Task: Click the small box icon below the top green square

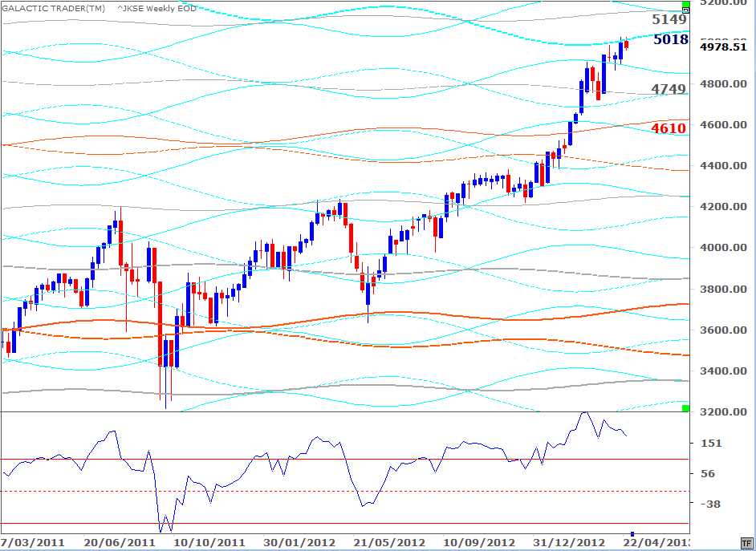Action: tap(686, 11)
